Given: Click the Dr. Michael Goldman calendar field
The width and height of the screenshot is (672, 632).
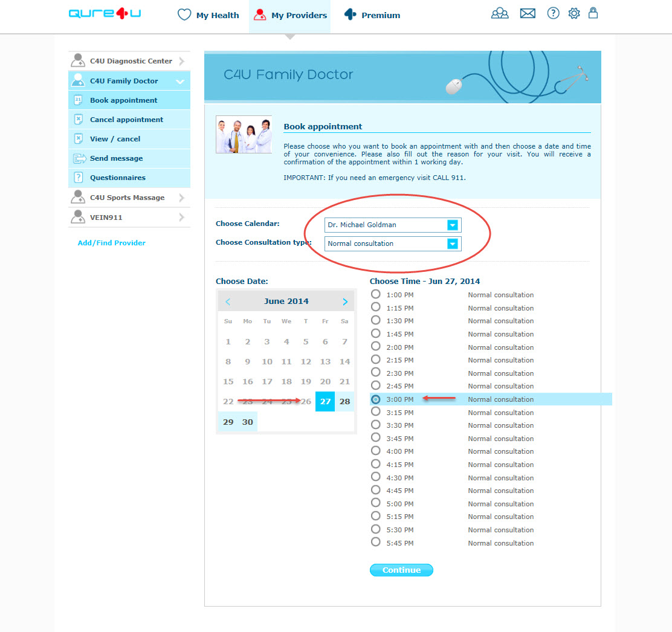Looking at the screenshot, I should click(393, 225).
